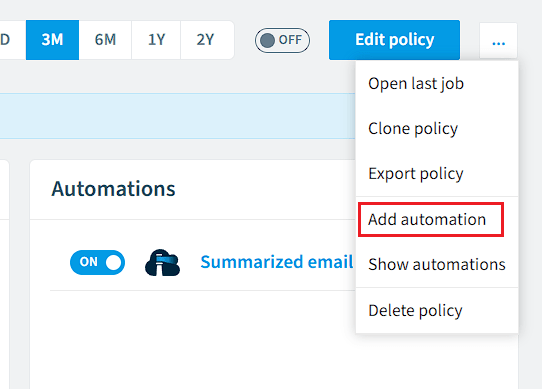This screenshot has width=542, height=389.
Task: Choose the 2Y time range
Action: pyautogui.click(x=207, y=40)
